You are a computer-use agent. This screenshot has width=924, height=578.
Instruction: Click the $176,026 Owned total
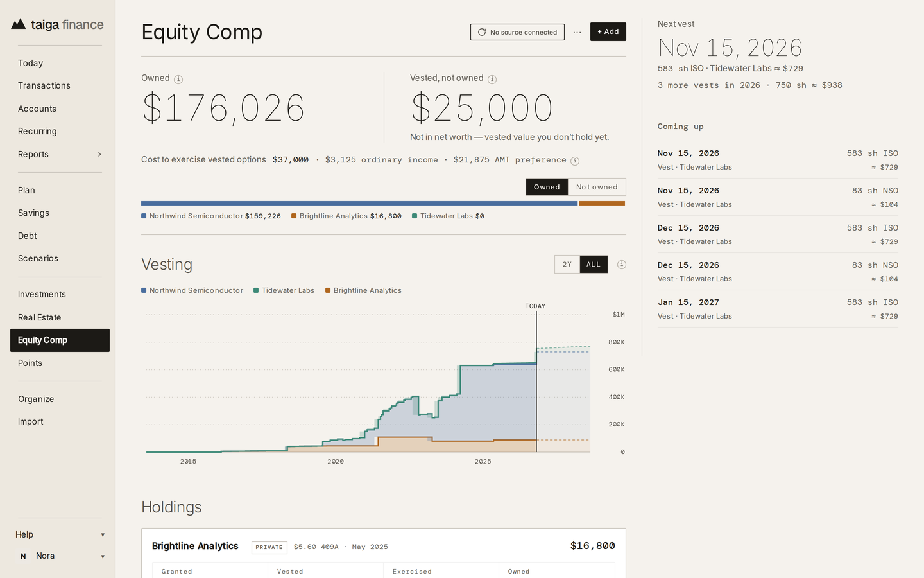[223, 108]
